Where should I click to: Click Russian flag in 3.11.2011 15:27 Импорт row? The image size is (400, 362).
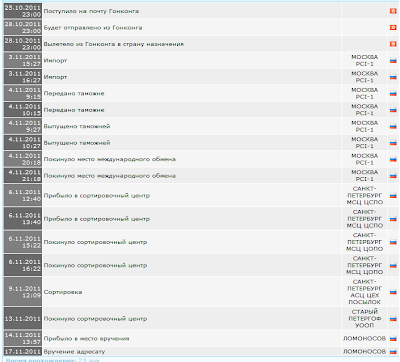(393, 61)
